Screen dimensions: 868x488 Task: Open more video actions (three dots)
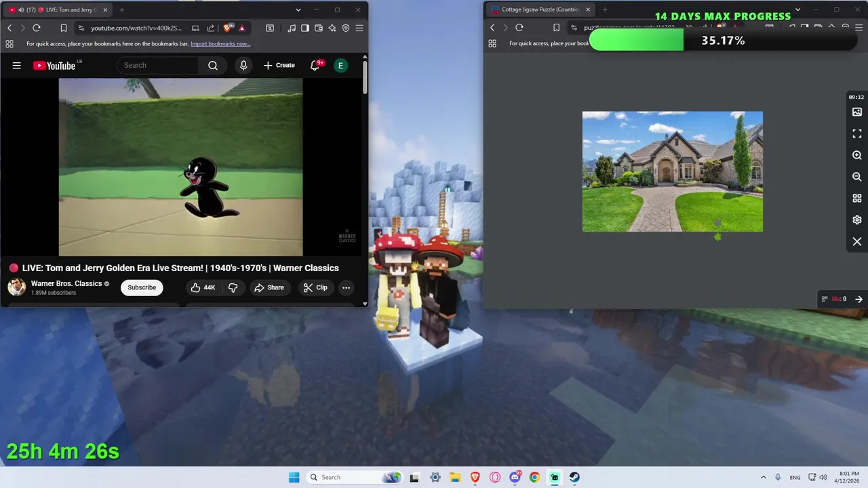[x=346, y=287]
